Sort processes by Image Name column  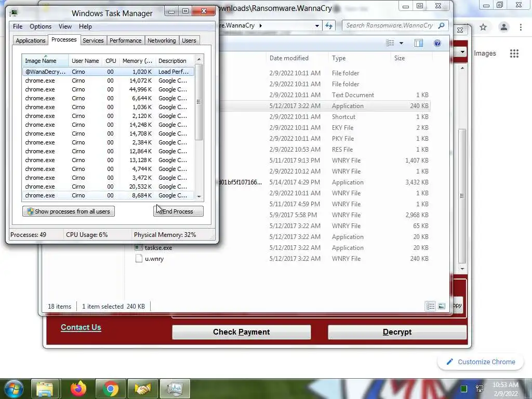pos(45,61)
